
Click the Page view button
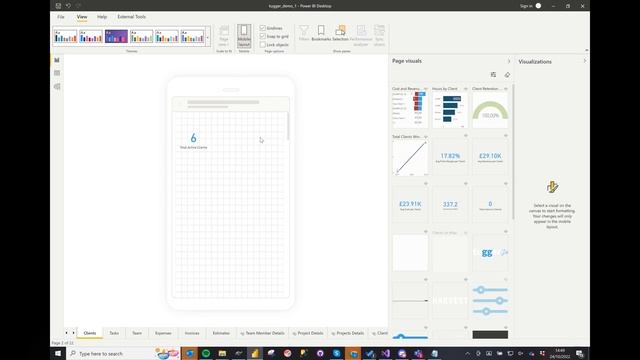(x=224, y=36)
